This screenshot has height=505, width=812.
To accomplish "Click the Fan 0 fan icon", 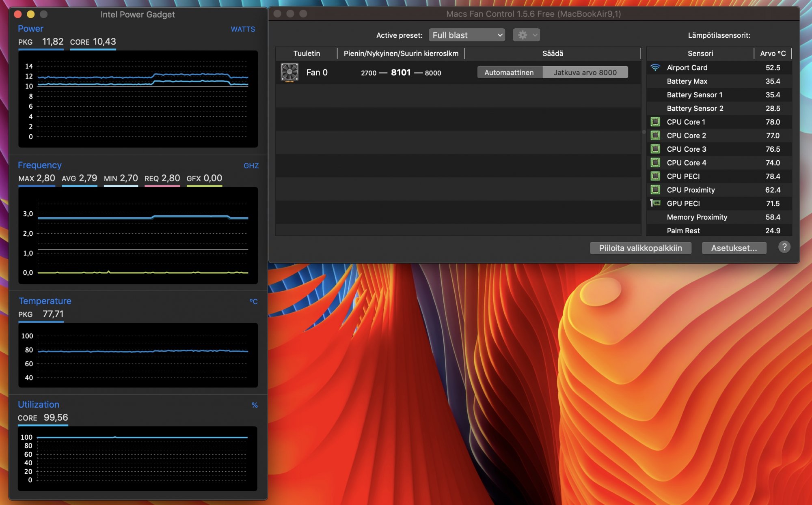I will click(x=289, y=72).
